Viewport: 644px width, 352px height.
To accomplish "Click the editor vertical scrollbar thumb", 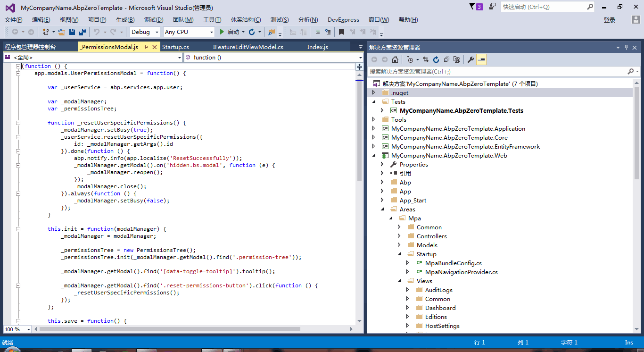I will click(x=359, y=131).
